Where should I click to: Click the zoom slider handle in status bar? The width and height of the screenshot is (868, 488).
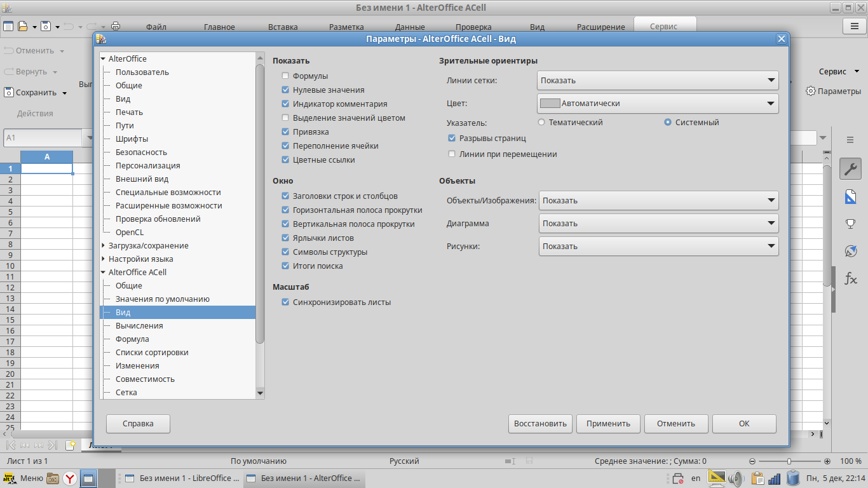point(789,461)
